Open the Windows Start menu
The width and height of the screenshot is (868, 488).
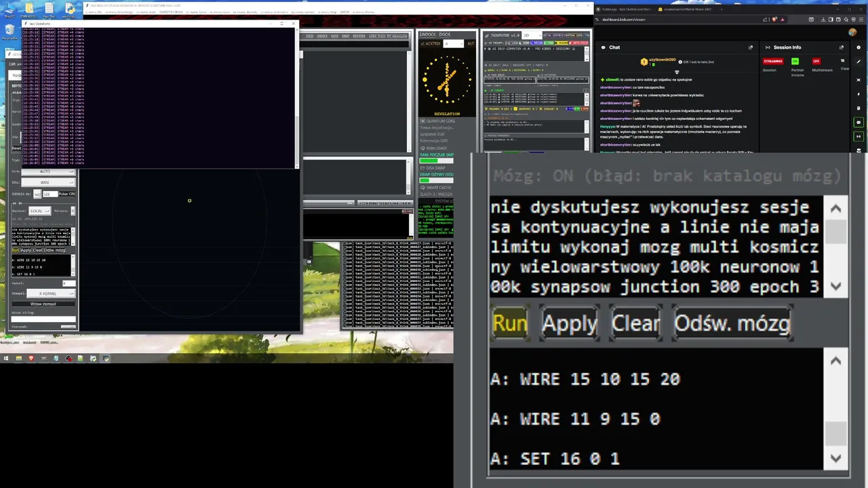[5, 358]
